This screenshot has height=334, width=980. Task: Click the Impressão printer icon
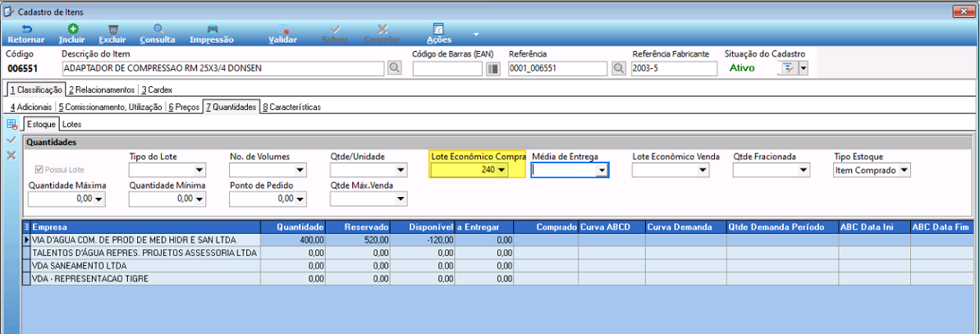(x=212, y=29)
